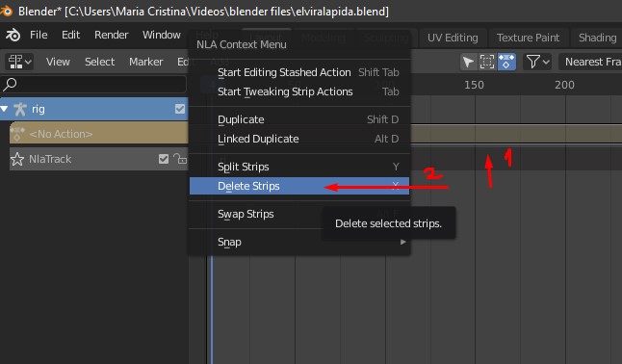Enable the arrow cursor selection icon

(x=468, y=62)
